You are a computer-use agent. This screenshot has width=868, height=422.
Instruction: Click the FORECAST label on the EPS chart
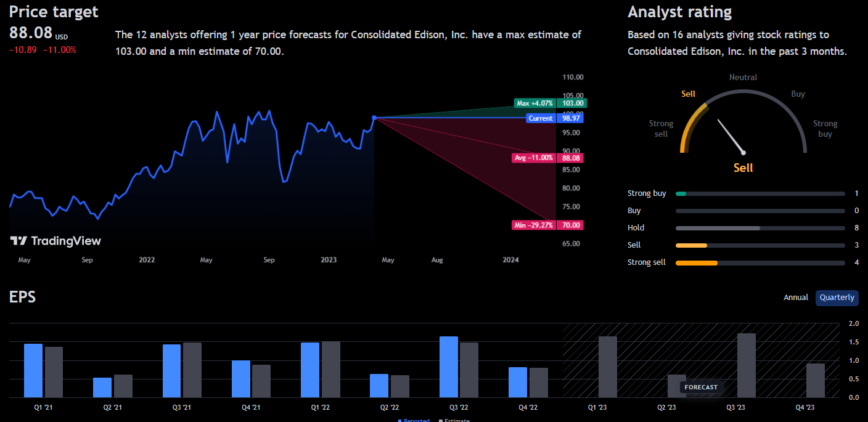click(x=701, y=387)
